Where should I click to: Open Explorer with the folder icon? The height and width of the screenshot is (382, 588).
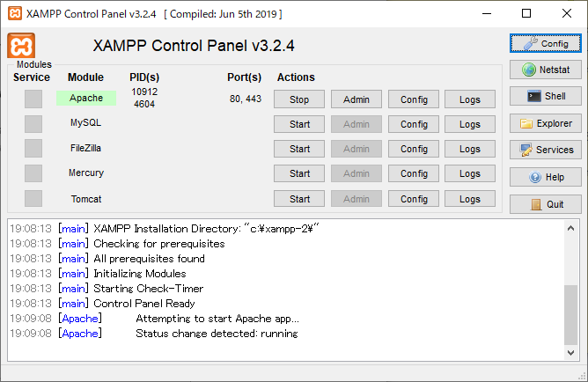pos(545,124)
